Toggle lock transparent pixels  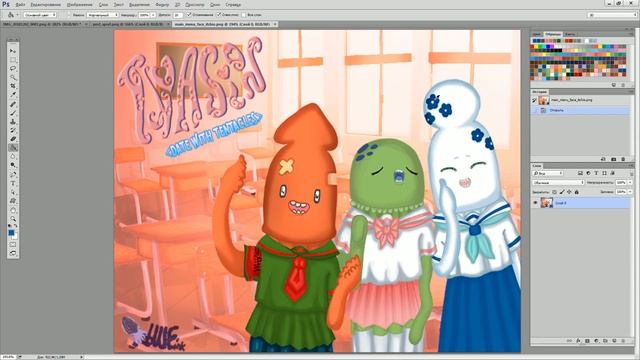point(554,192)
